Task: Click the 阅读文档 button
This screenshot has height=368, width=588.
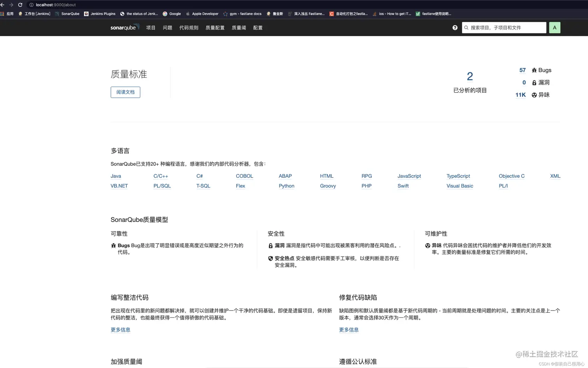Action: [x=125, y=92]
